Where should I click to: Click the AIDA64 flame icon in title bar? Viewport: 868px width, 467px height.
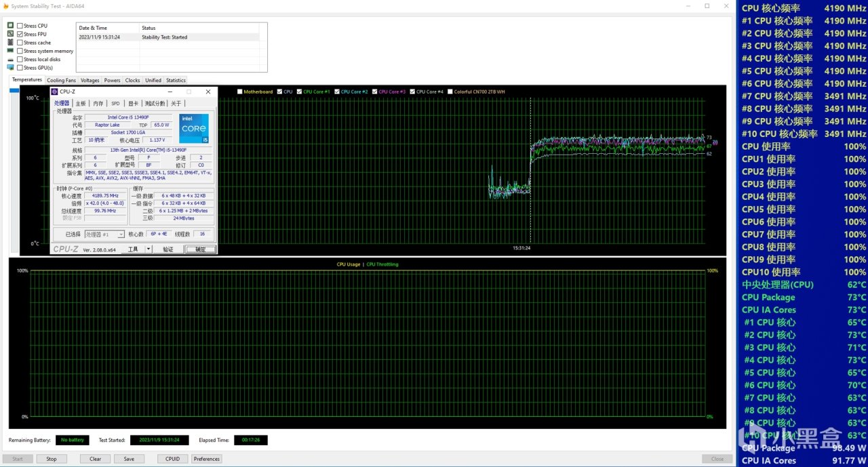[5, 5]
